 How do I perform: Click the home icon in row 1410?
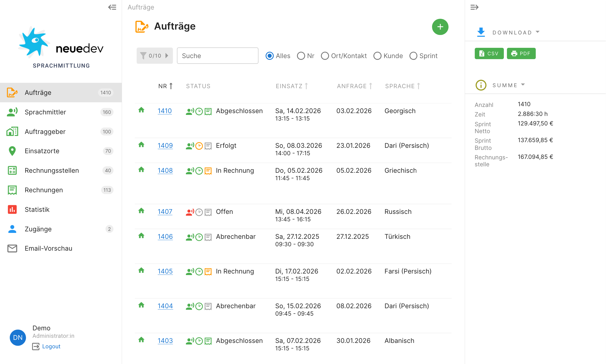(x=141, y=110)
